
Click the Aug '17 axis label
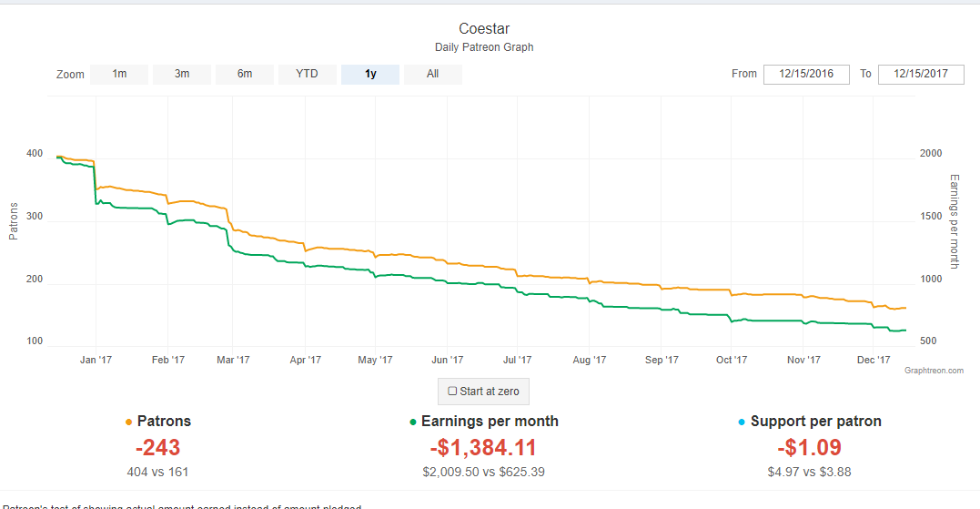point(590,361)
